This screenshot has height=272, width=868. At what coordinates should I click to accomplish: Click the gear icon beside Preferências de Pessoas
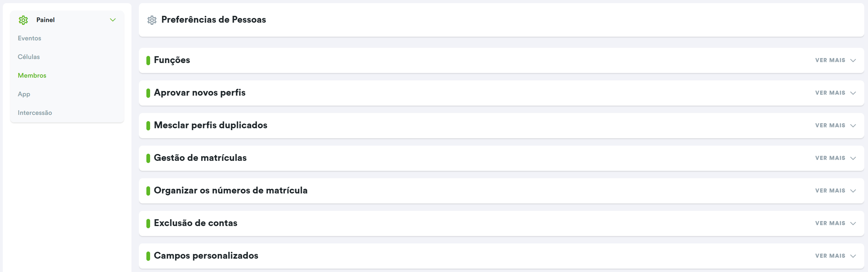tap(152, 20)
